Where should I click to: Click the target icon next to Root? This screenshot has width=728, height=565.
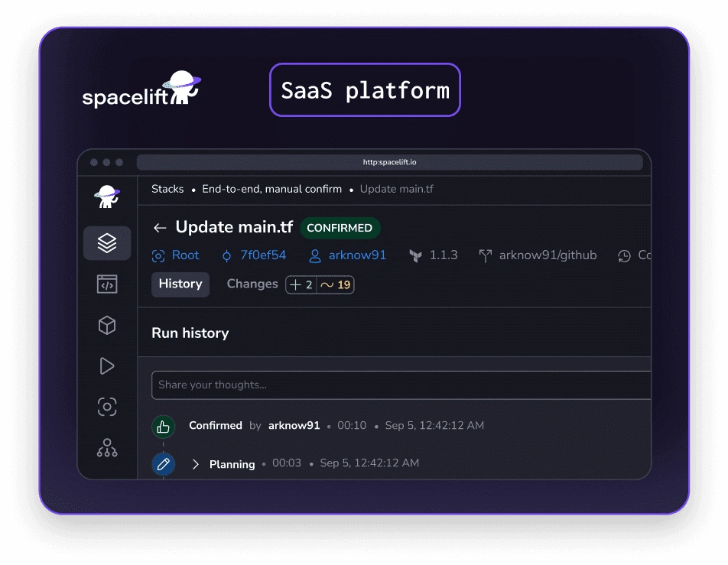pos(158,256)
